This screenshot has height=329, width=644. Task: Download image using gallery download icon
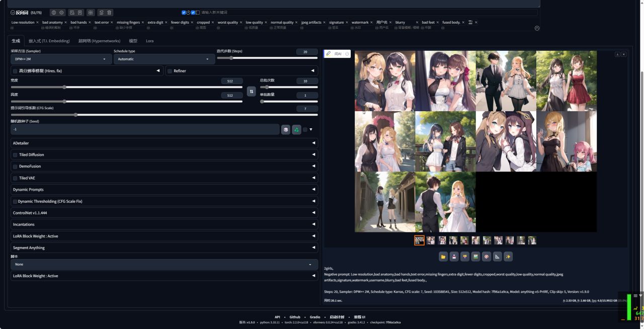(x=617, y=54)
